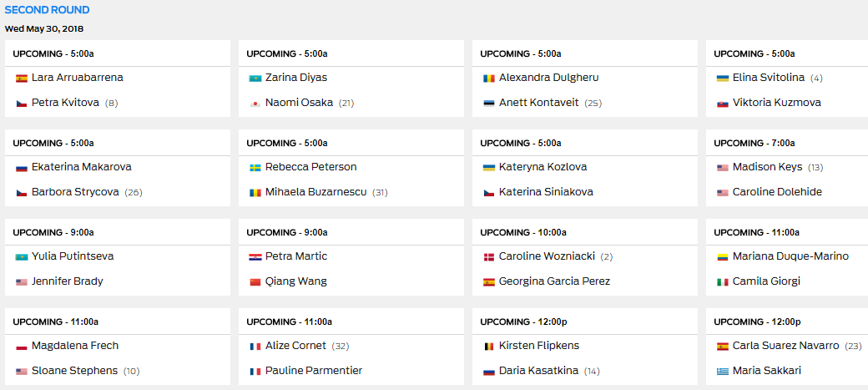Viewport: 868px width, 390px height.
Task: Open Daria Kasatkina player page
Action: click(538, 371)
